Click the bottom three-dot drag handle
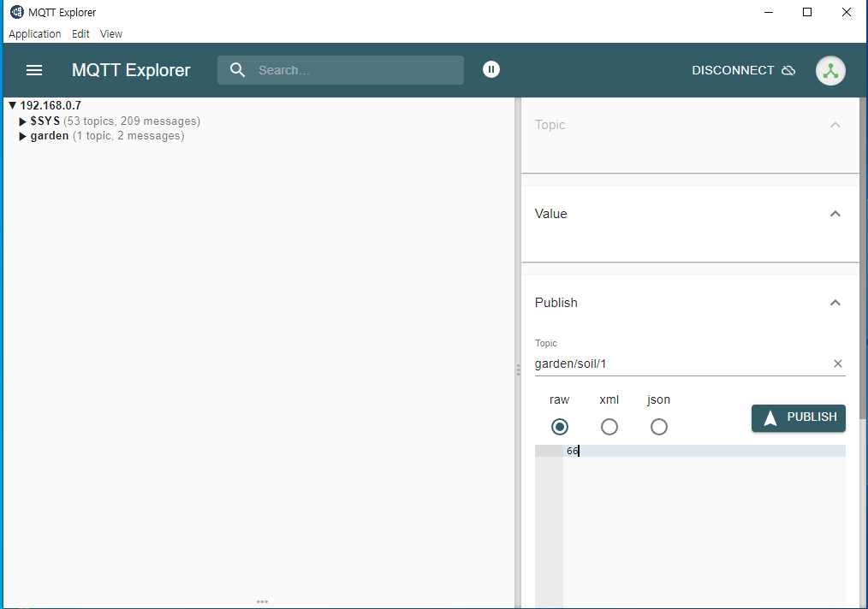Viewport: 868px width, 609px height. click(263, 601)
